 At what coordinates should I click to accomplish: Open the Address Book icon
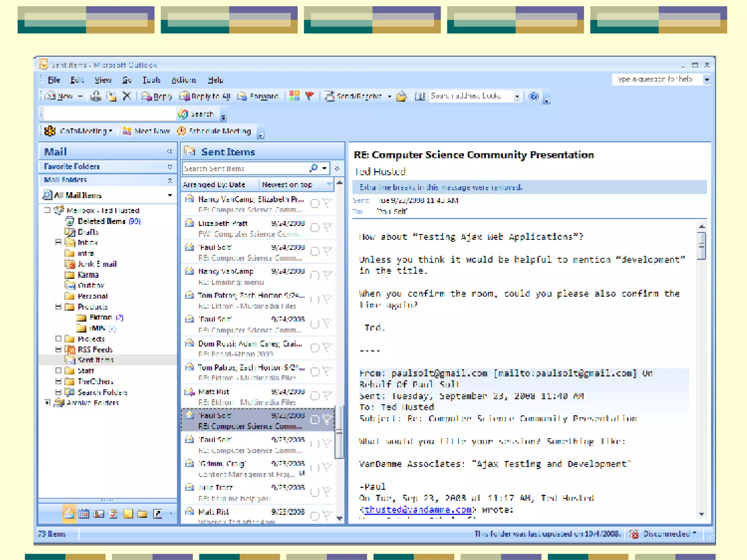click(420, 96)
